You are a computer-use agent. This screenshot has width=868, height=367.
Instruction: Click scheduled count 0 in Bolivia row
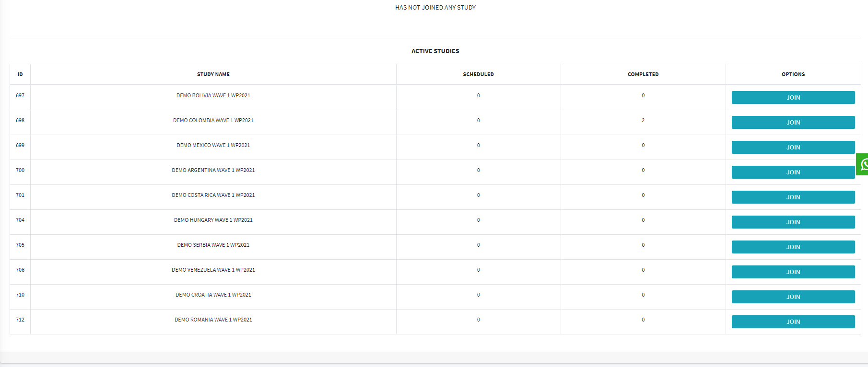478,95
